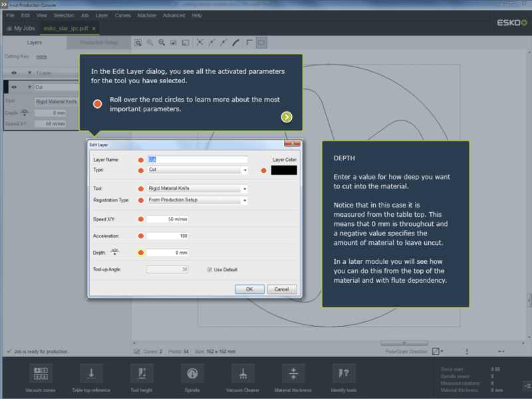Viewport: 532px width, 399px height.
Task: Click the Cutting Key none link
Action: tap(42, 57)
